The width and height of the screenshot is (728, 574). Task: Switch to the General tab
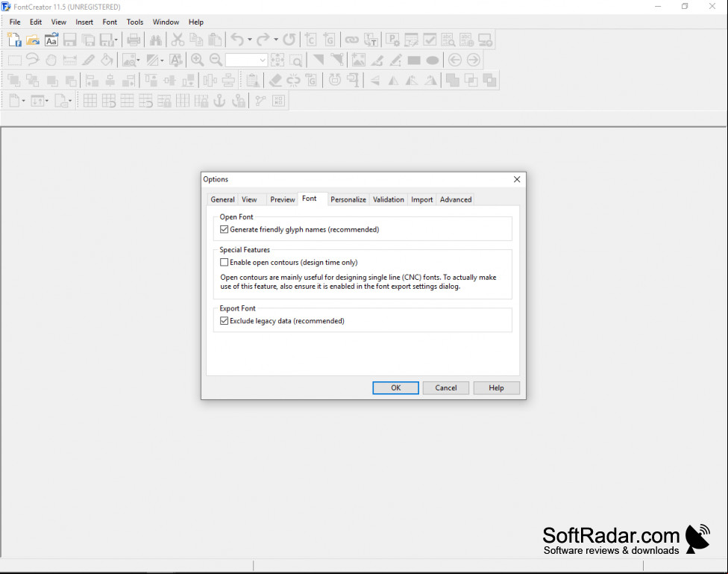tap(222, 199)
